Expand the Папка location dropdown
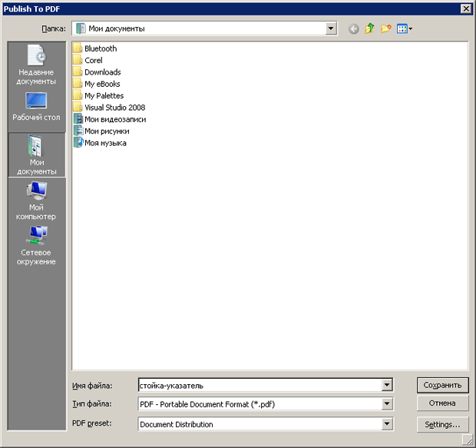Screen dimensions: 476x448 pos(331,28)
